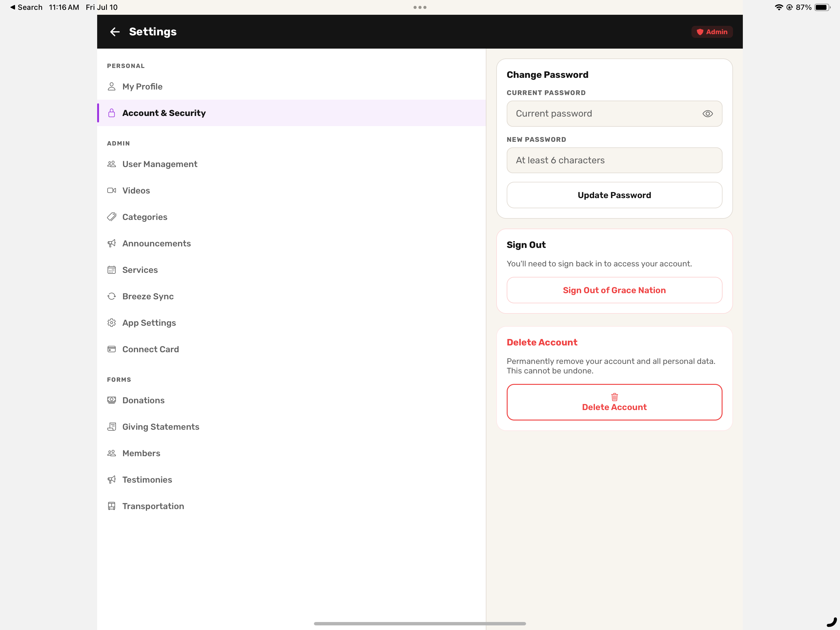Click the "ADMIN" sidebar section label
Image resolution: width=840 pixels, height=630 pixels.
118,143
